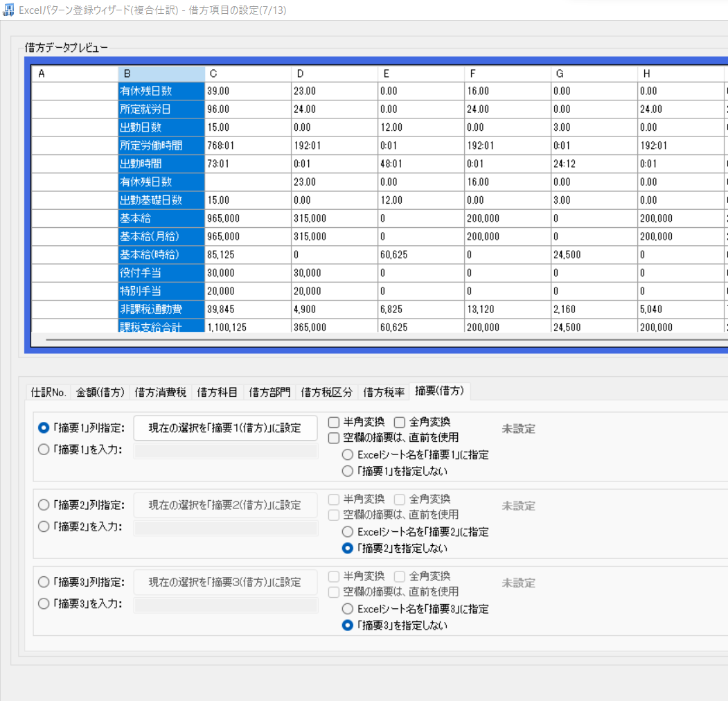Click the 基本給(月給) cell

pos(161,236)
